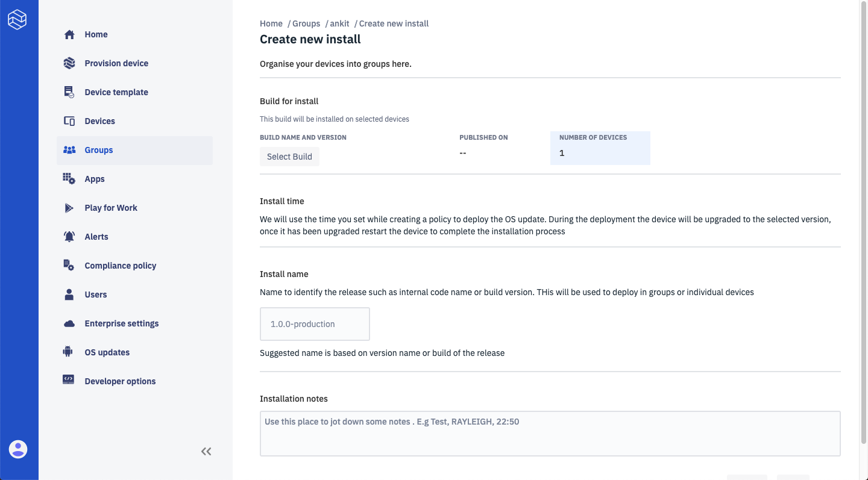Click the Play for Work icon
Image resolution: width=868 pixels, height=480 pixels.
[x=69, y=208]
